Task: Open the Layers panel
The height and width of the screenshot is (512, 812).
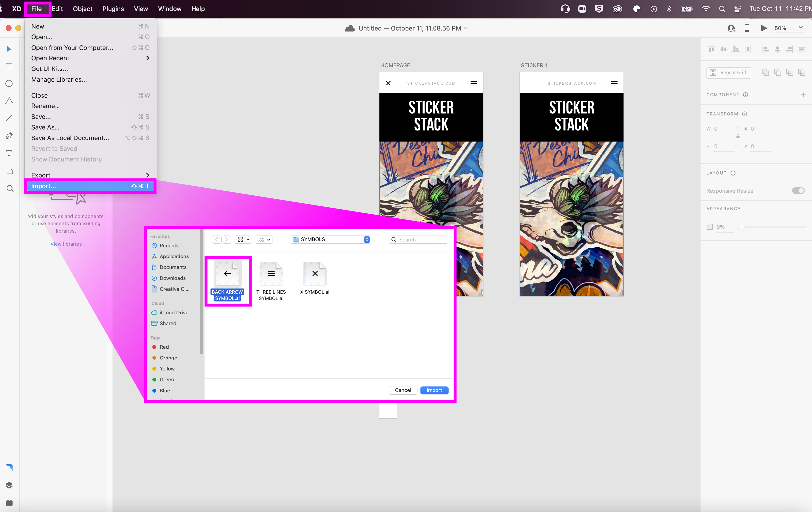Action: (9, 485)
